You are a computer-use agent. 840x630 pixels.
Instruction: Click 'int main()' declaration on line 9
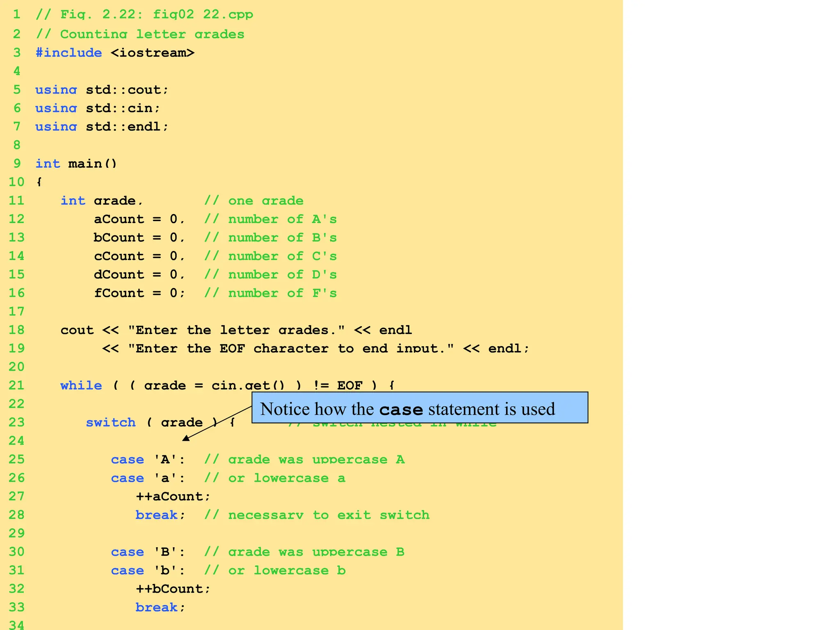click(x=76, y=164)
